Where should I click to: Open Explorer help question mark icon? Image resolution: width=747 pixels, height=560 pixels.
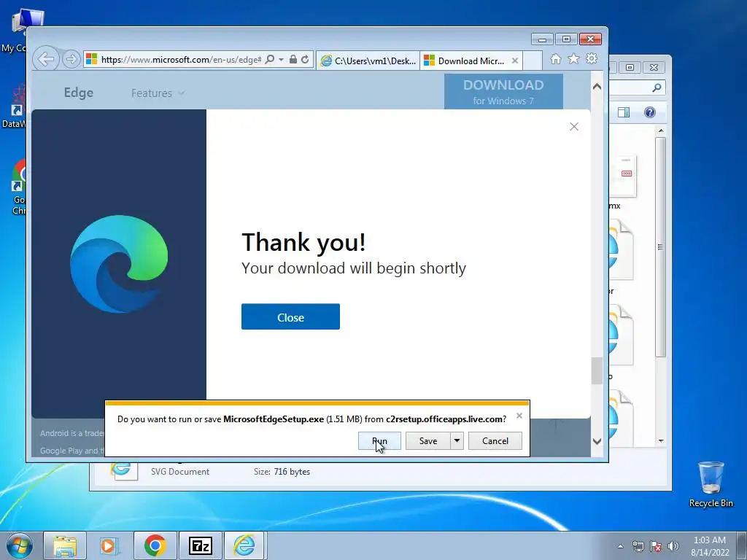tap(650, 112)
